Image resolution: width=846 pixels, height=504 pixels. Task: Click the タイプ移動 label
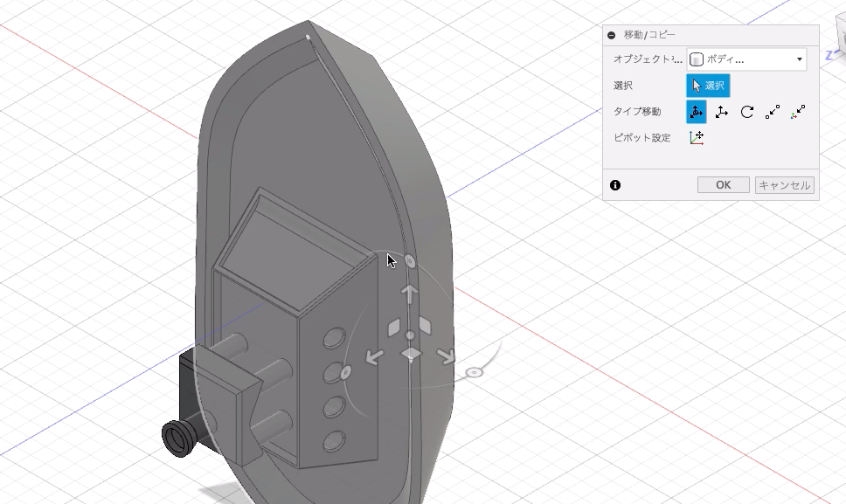pos(637,112)
